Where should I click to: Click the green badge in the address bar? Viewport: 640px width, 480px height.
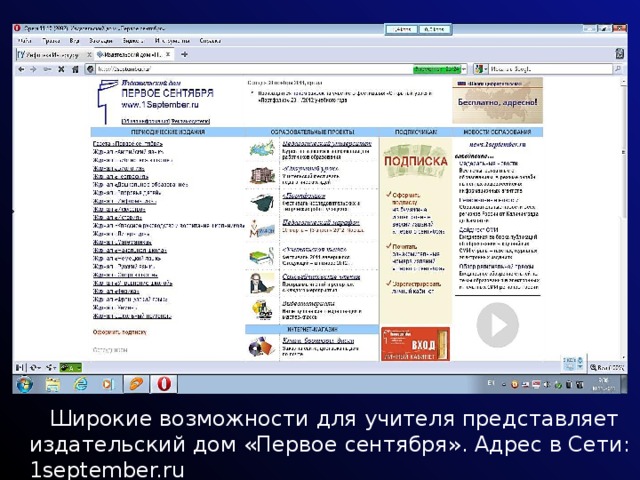[x=436, y=69]
